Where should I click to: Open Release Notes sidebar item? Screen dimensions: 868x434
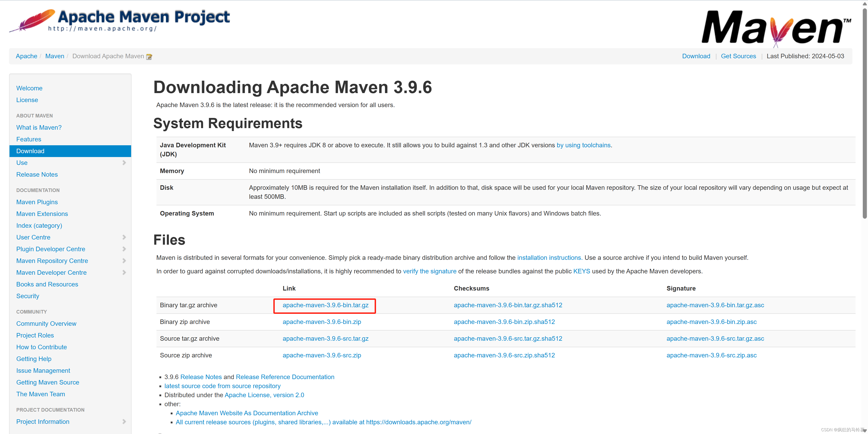pyautogui.click(x=37, y=174)
